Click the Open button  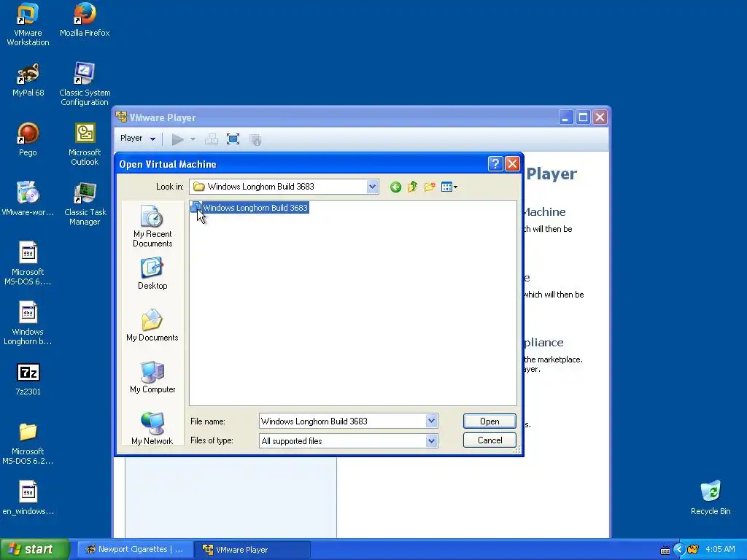coord(489,421)
